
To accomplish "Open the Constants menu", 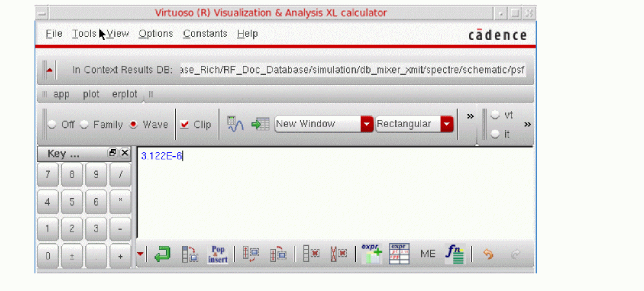I will 205,34.
